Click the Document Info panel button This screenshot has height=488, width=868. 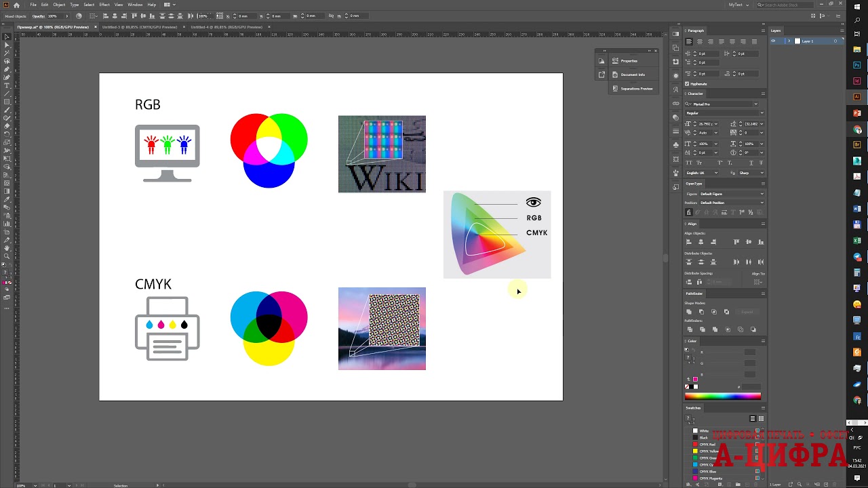[x=633, y=75]
